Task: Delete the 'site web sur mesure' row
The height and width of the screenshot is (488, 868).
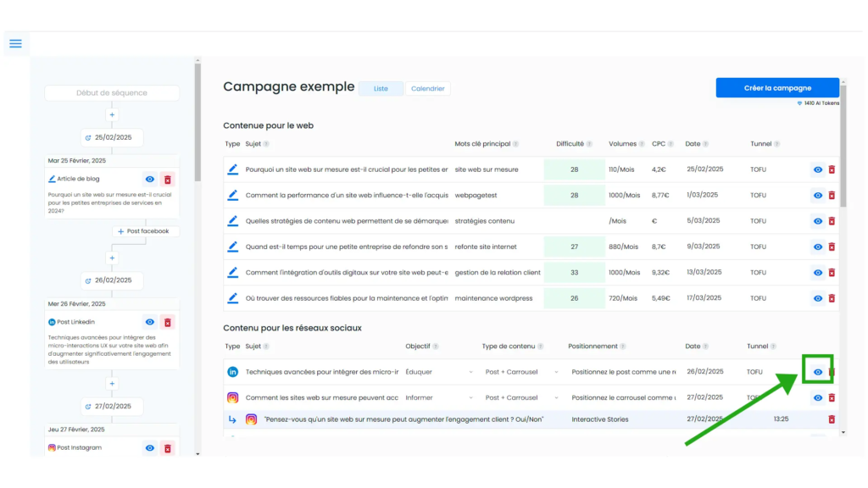Action: point(832,169)
